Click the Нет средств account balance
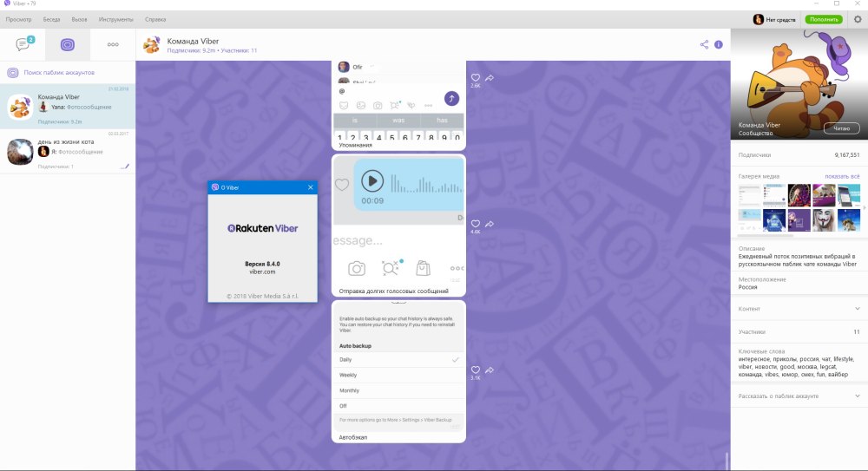Viewport: 868px width, 471px height. (774, 19)
